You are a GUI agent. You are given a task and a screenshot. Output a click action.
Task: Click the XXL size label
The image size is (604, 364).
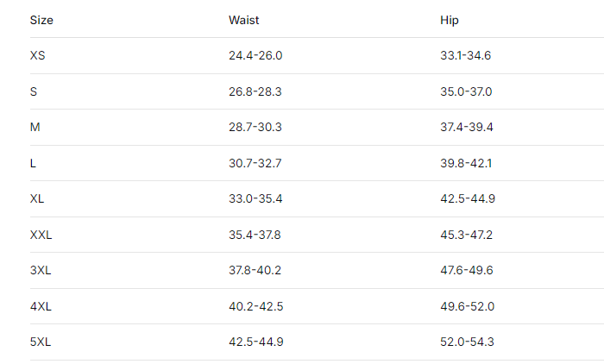41,235
